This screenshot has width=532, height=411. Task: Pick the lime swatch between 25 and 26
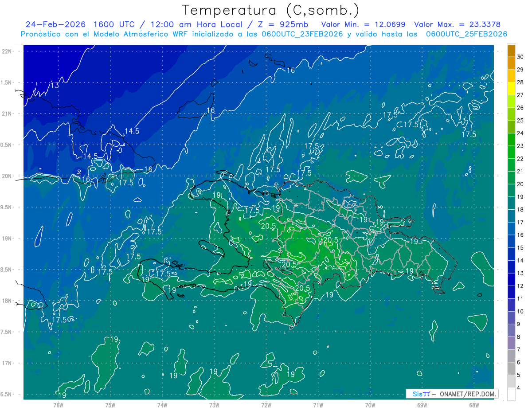pos(511,114)
